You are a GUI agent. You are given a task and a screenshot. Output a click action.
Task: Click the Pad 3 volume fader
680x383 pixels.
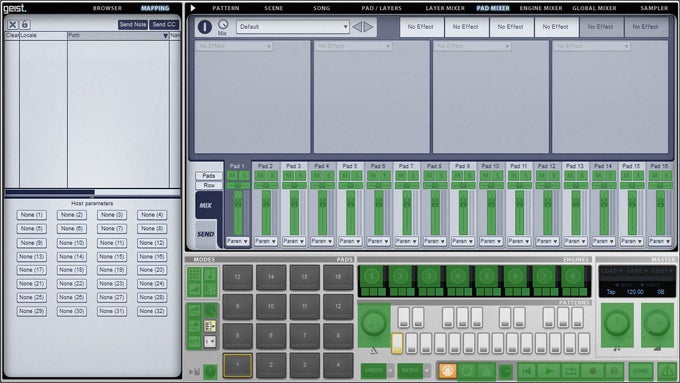294,213
